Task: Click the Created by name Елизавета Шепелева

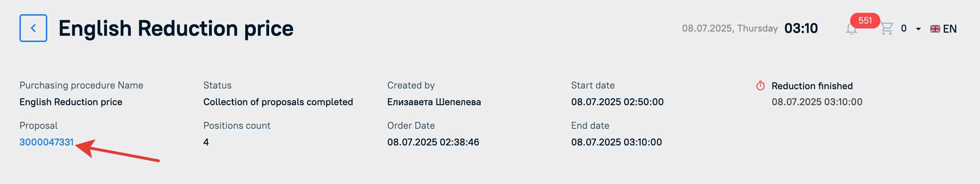Action: point(434,102)
